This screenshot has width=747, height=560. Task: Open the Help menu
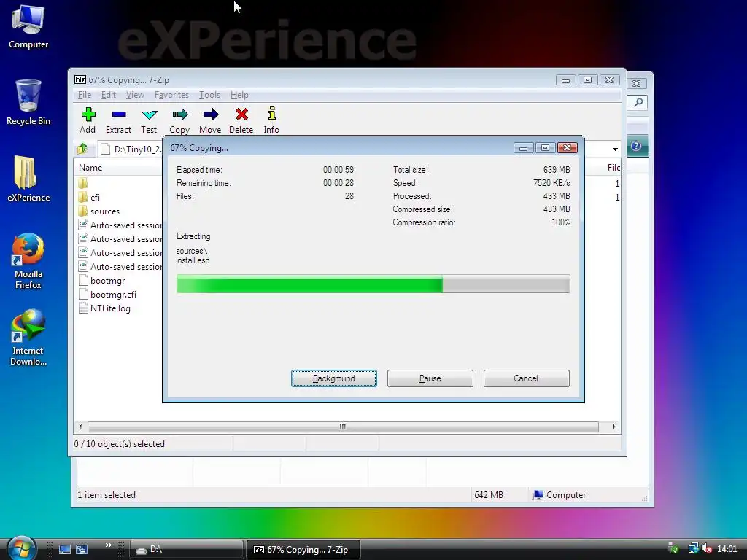click(x=239, y=95)
